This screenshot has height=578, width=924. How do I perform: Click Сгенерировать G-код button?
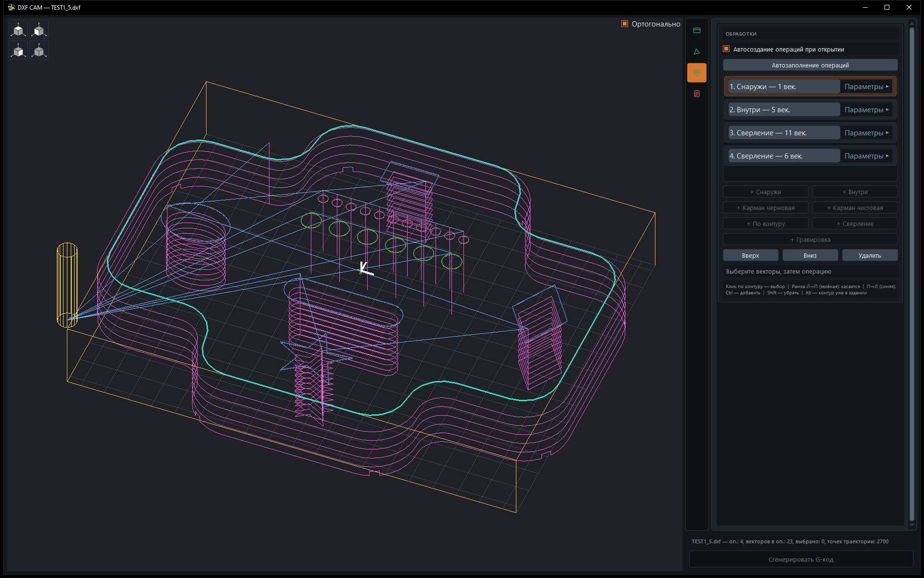(x=801, y=559)
